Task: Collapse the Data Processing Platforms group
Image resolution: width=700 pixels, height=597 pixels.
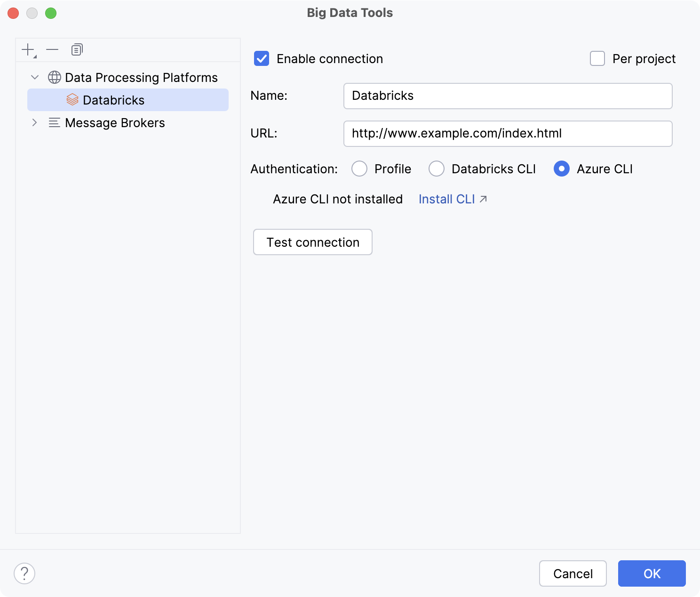Action: (x=34, y=77)
